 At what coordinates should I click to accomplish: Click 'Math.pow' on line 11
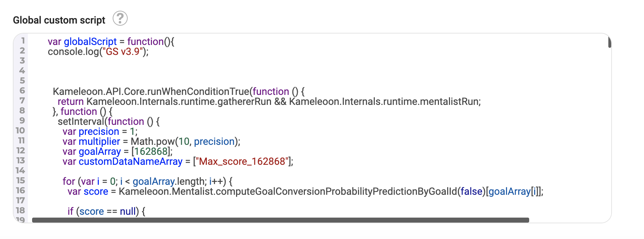pyautogui.click(x=153, y=142)
